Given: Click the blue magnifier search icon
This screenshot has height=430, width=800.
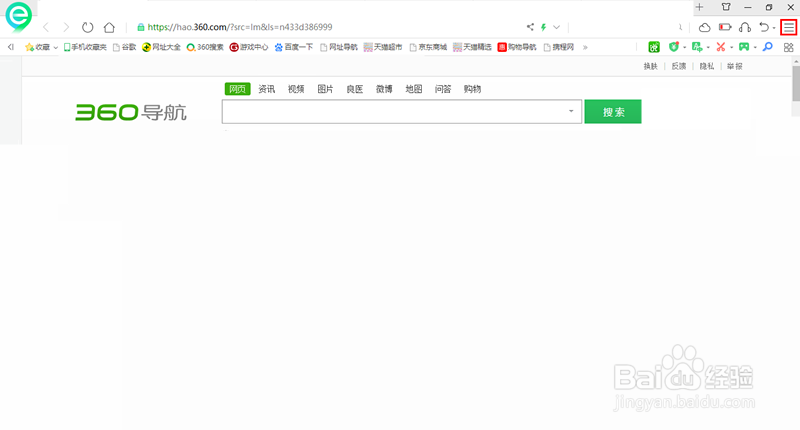Looking at the screenshot, I should (x=767, y=47).
